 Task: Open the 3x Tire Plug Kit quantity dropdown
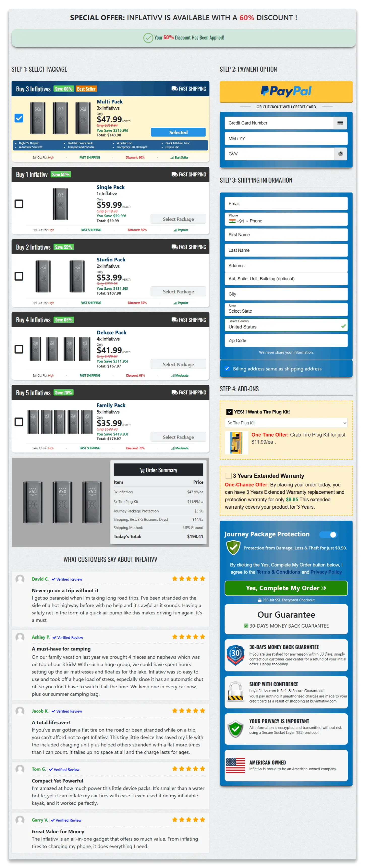[x=286, y=423]
